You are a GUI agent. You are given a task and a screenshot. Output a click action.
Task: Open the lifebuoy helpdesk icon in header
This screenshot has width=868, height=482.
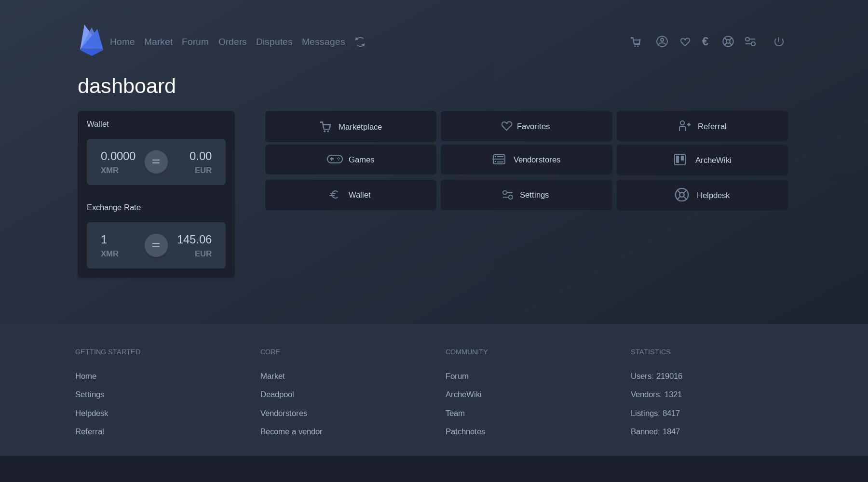[x=728, y=41]
